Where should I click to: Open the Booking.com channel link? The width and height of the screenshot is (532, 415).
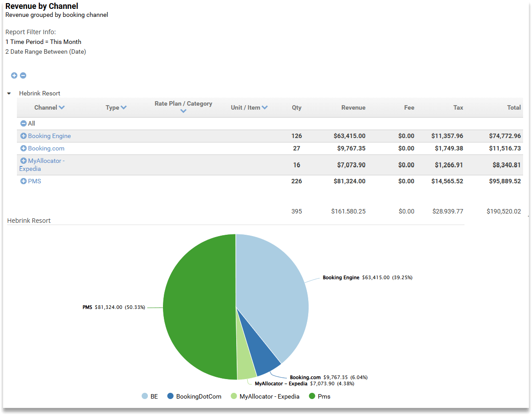[x=46, y=148]
